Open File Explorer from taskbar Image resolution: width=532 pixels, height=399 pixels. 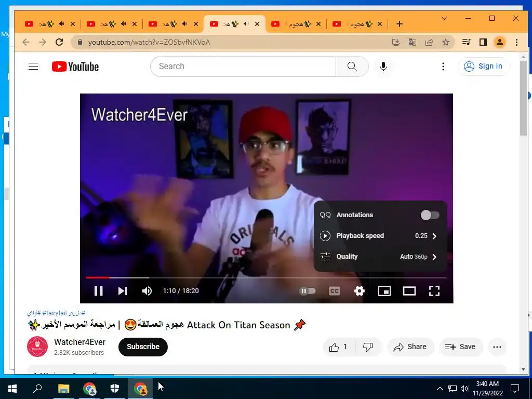[63, 389]
